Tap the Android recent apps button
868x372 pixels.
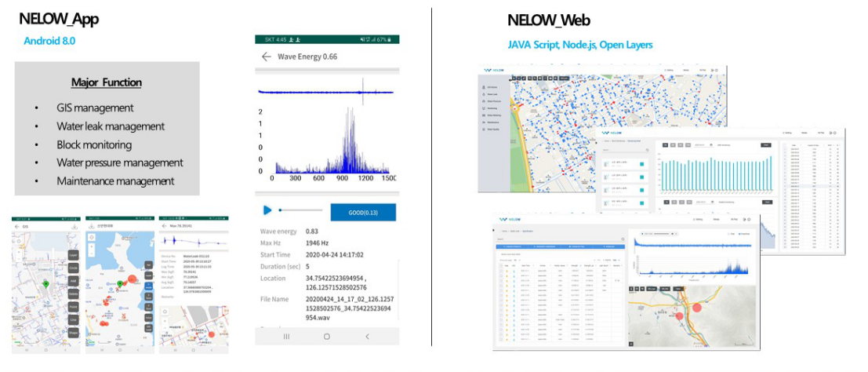285,336
